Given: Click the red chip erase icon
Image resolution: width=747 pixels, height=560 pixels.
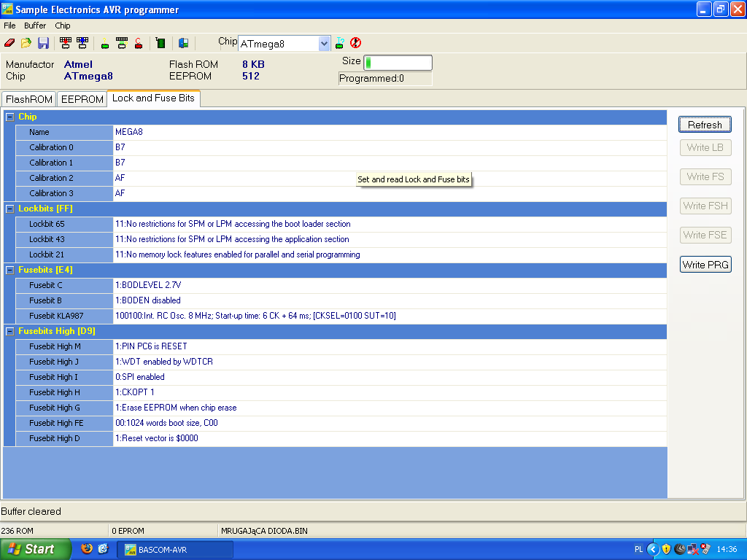Looking at the screenshot, I should coord(139,43).
